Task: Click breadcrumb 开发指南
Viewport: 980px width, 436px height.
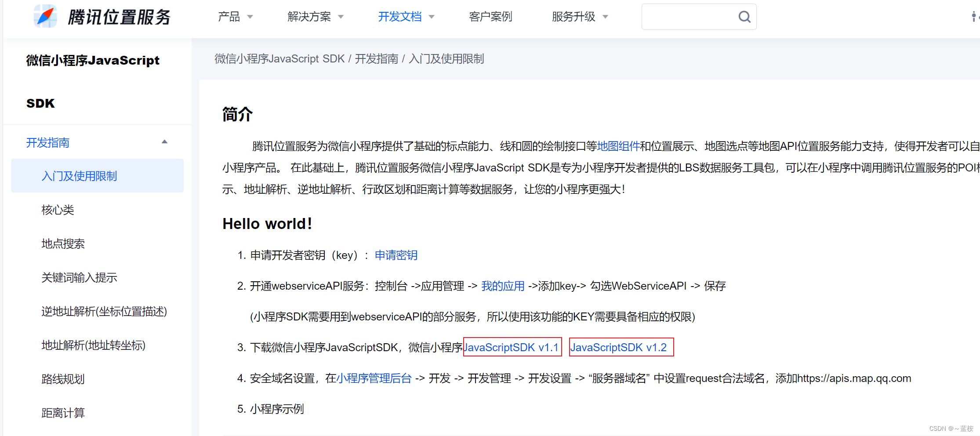Action: [x=376, y=58]
